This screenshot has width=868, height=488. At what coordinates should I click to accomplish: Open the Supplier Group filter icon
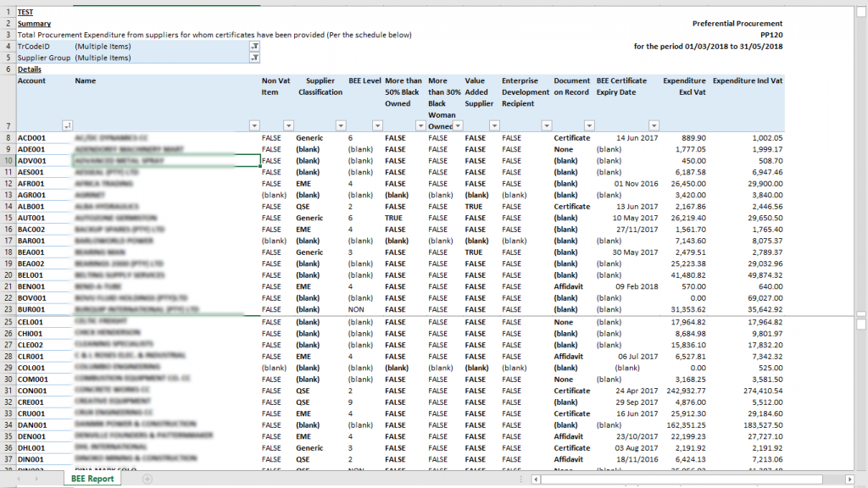[x=254, y=58]
